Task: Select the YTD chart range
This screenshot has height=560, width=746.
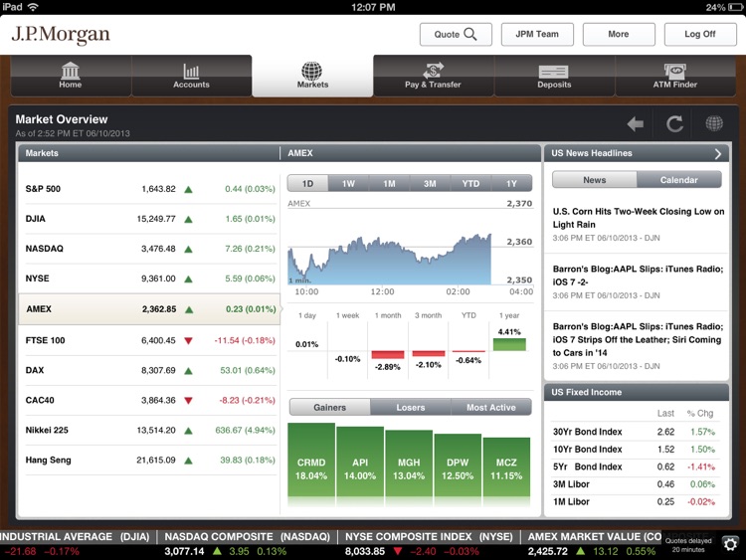Action: click(470, 184)
